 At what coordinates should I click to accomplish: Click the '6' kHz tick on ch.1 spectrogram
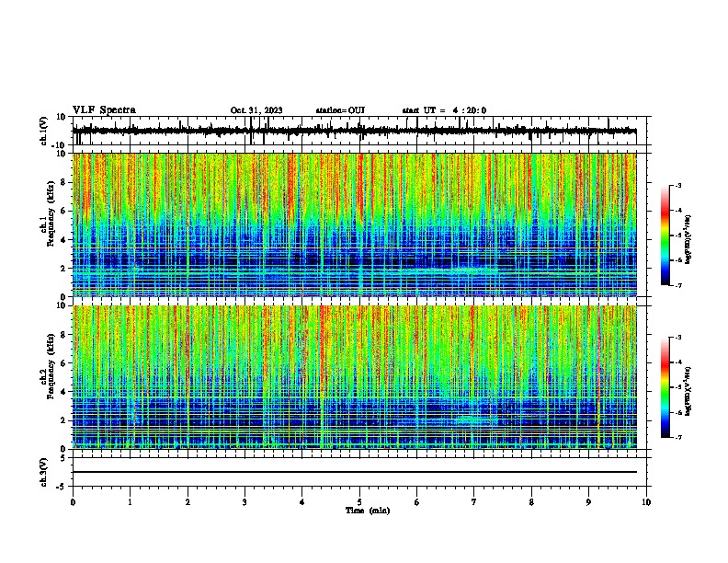point(63,211)
